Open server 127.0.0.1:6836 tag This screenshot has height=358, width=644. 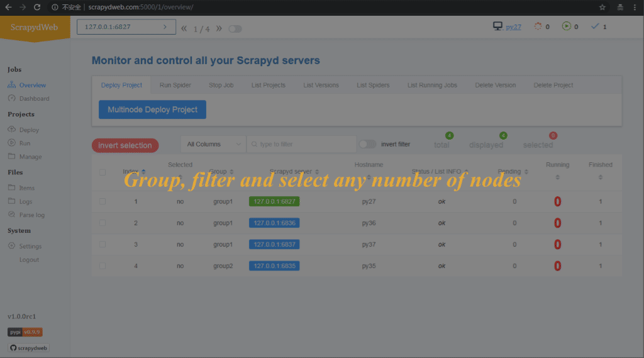(x=274, y=223)
